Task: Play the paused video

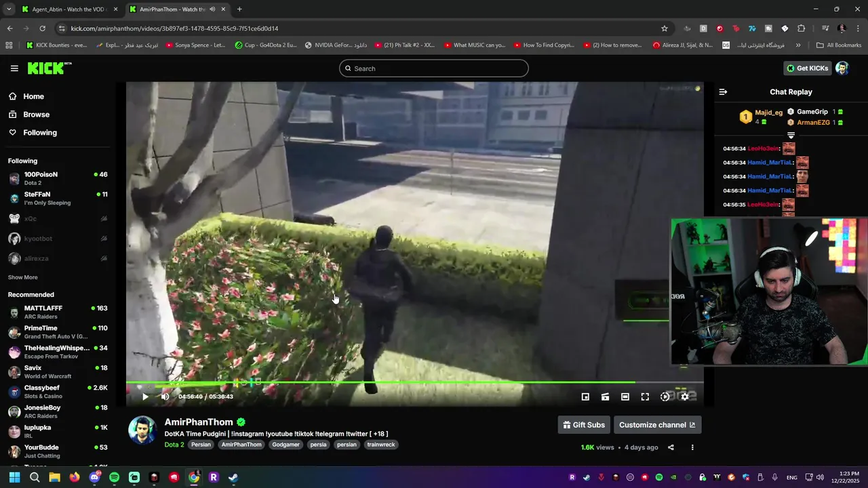Action: (145, 396)
